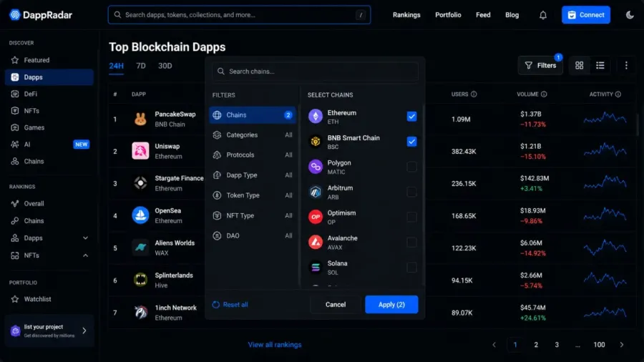The width and height of the screenshot is (644, 362).
Task: Uncheck the Ethereum chain checkbox
Action: pyautogui.click(x=411, y=117)
